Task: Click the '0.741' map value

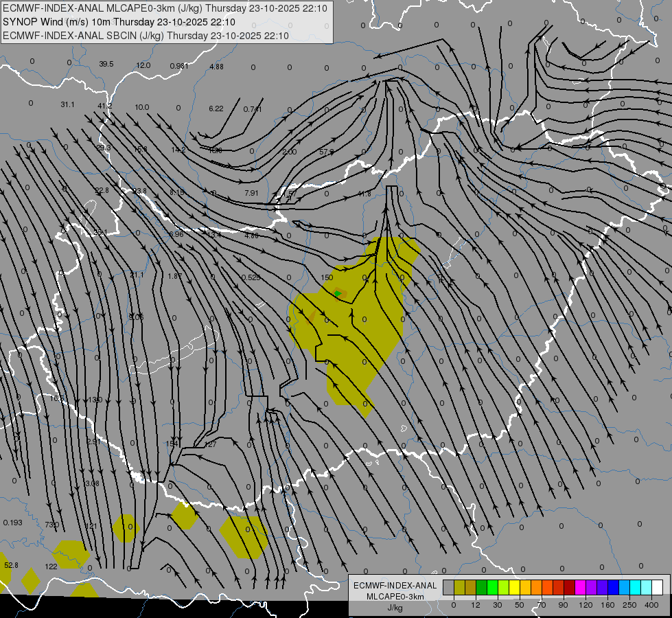Action: click(x=253, y=109)
